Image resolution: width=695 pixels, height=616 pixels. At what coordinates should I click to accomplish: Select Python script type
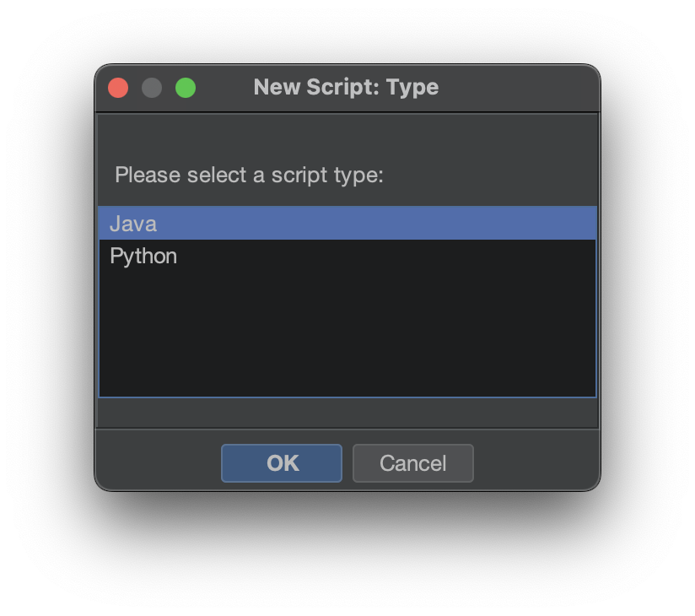click(347, 256)
